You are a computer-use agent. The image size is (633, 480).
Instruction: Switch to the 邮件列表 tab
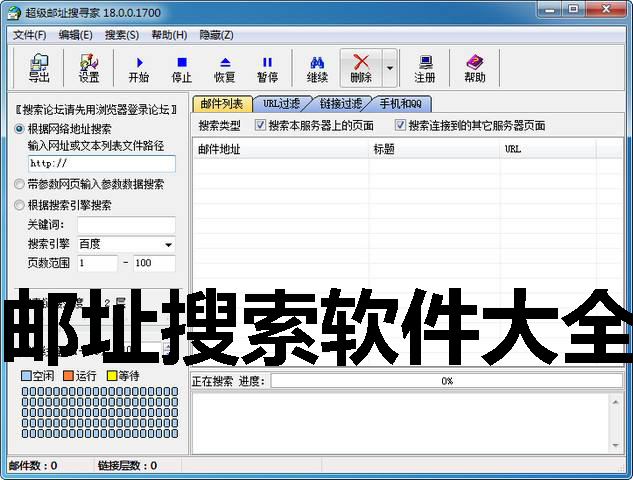click(222, 104)
